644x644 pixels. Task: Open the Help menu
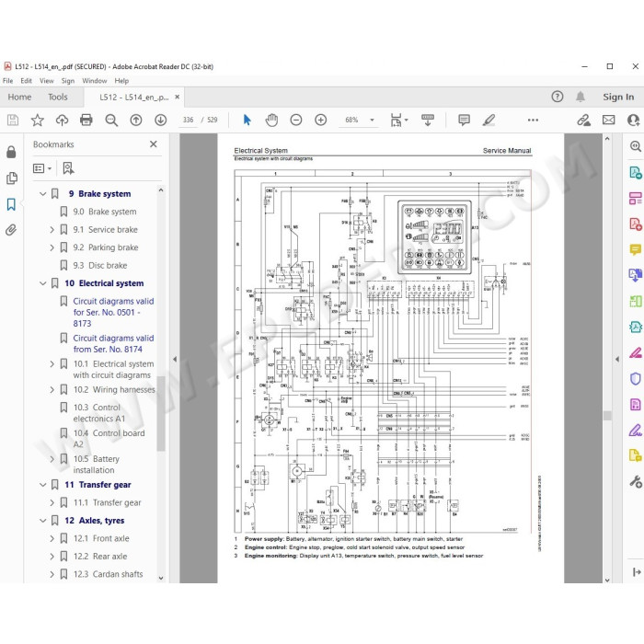121,81
